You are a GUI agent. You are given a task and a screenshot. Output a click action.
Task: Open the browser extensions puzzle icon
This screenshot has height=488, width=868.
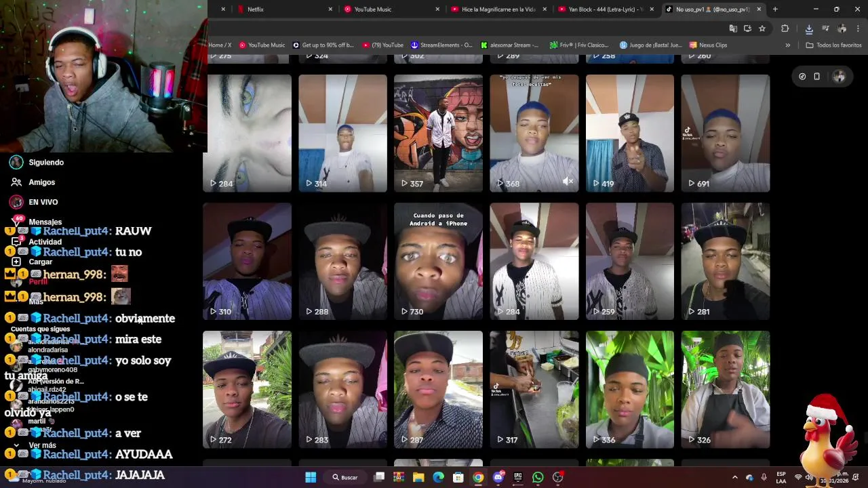(x=785, y=28)
